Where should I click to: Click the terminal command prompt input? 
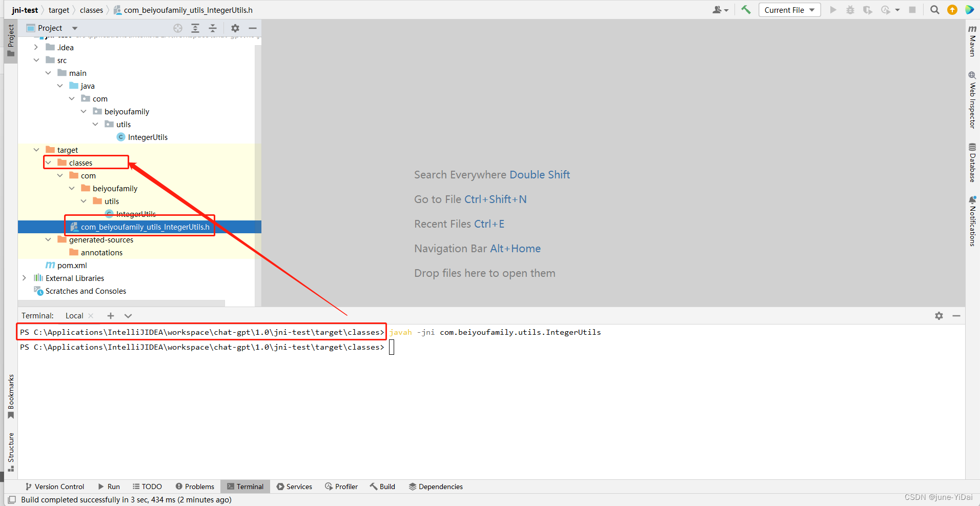[392, 347]
